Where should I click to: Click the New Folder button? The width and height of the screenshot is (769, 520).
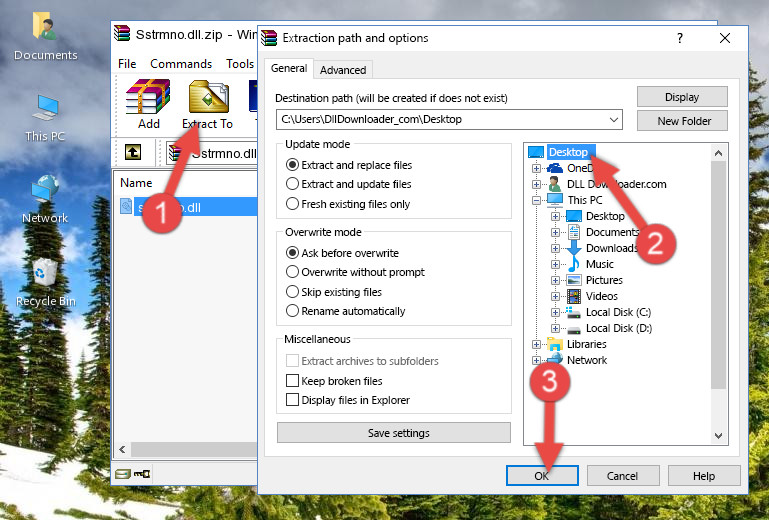pos(682,121)
